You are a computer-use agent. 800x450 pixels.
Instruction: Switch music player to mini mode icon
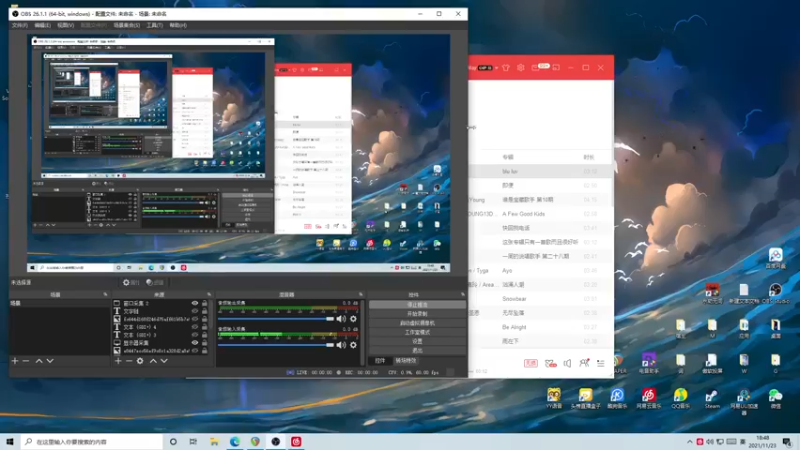[556, 67]
